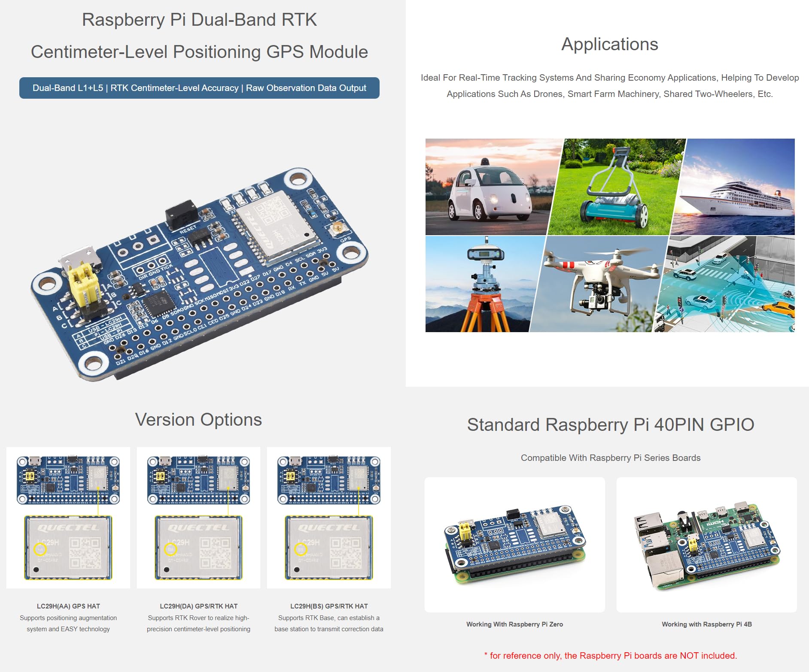Click the 'Applications' heading
Viewport: 809px width, 672px height.
[610, 45]
